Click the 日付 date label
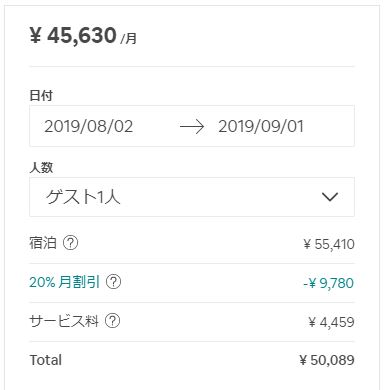This screenshot has height=390, width=388. [x=41, y=96]
